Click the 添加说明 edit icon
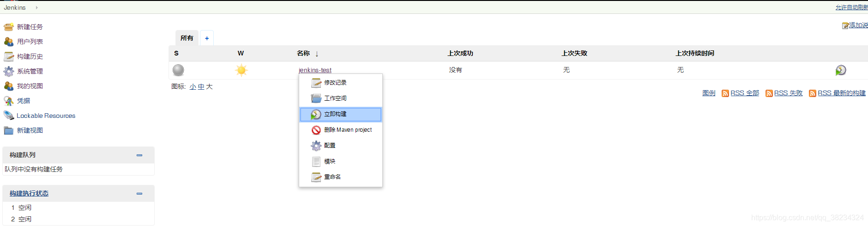The image size is (868, 226). point(845,25)
